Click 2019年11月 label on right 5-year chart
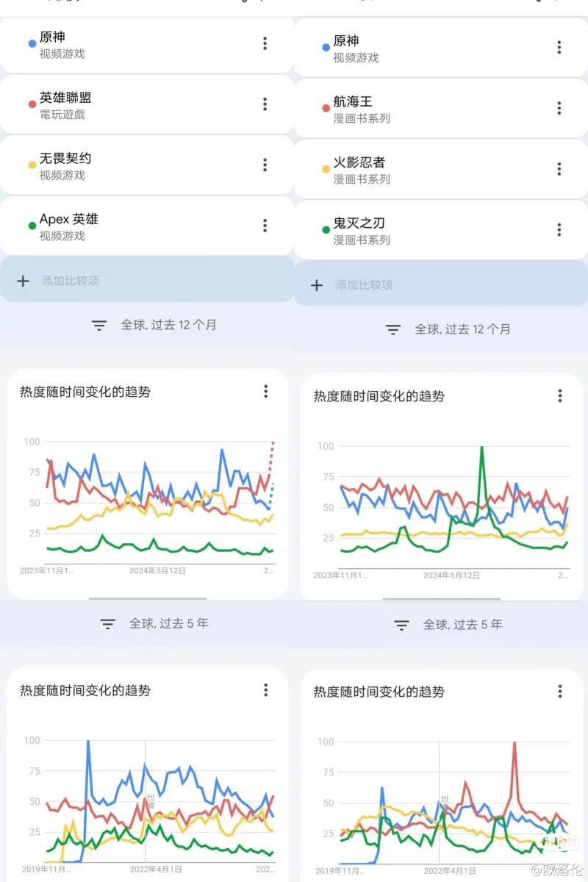Image resolution: width=588 pixels, height=882 pixels. [339, 871]
